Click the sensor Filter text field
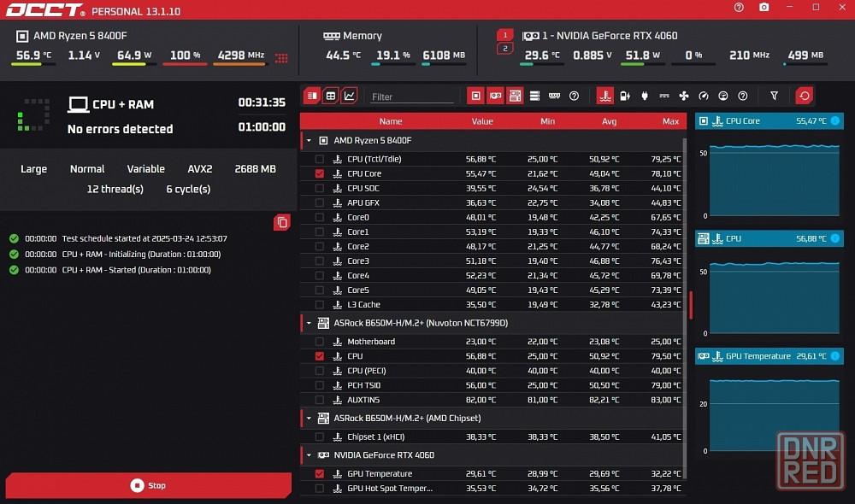Screen dimensions: 855x504 412,97
